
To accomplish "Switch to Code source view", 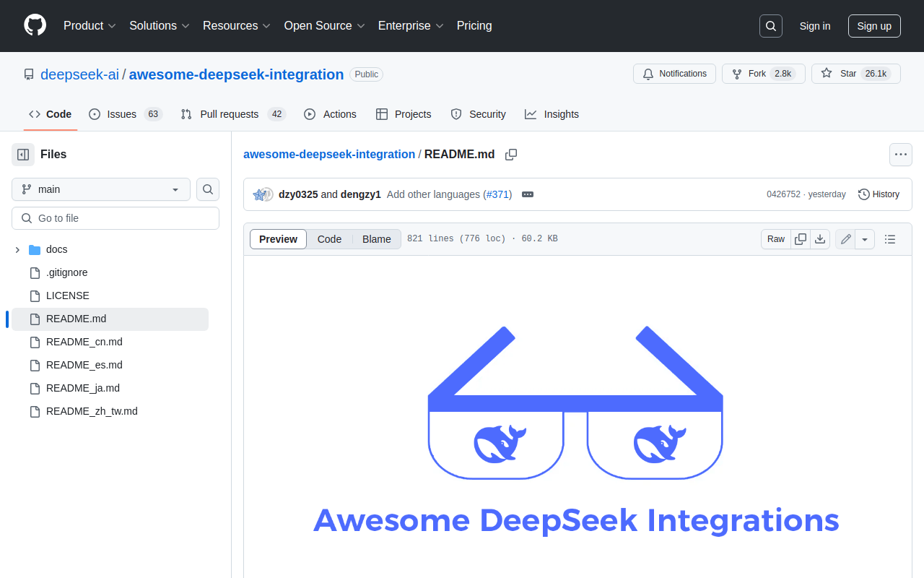I will [x=329, y=239].
